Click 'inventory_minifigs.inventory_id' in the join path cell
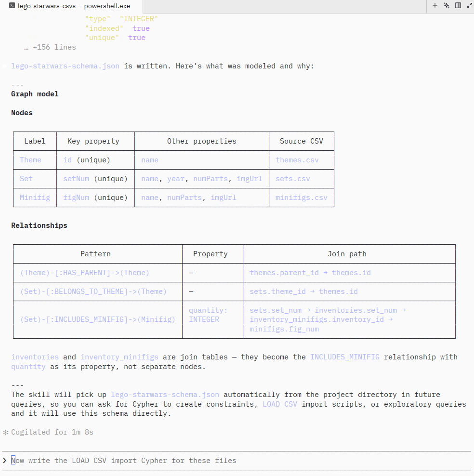This screenshot has width=474, height=476. [x=316, y=319]
